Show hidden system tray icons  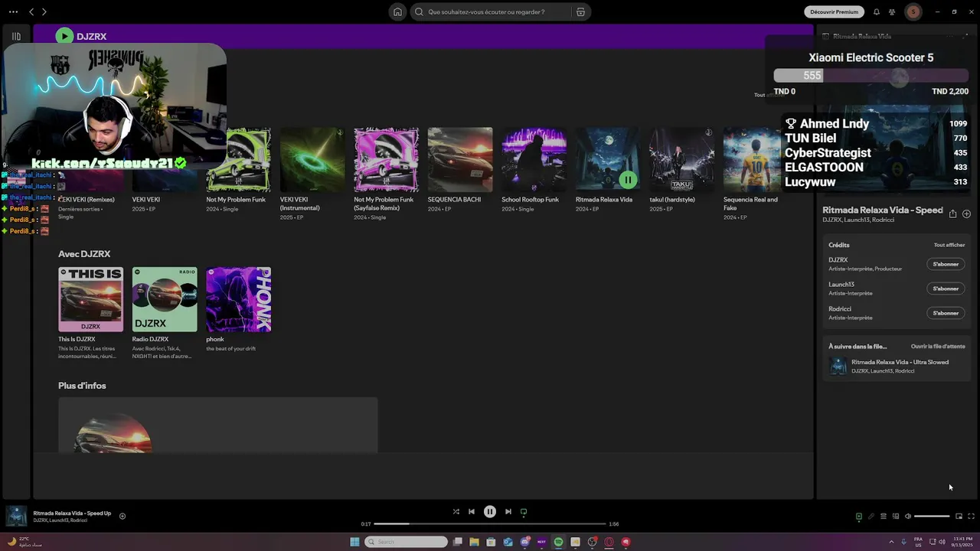[x=891, y=542]
